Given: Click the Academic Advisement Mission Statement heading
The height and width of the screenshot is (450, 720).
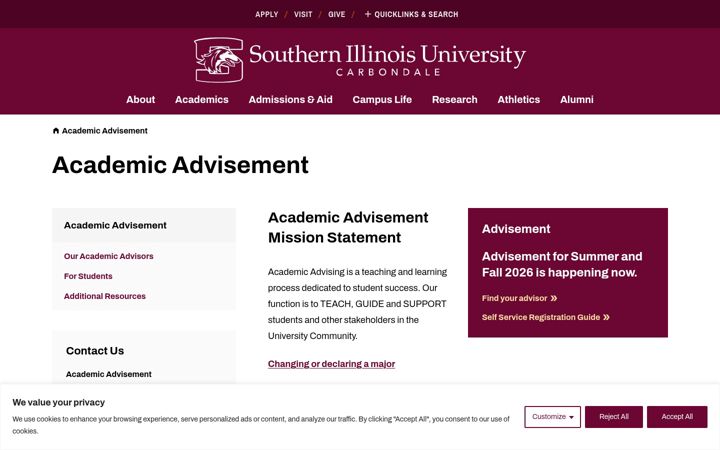Looking at the screenshot, I should pos(348,227).
